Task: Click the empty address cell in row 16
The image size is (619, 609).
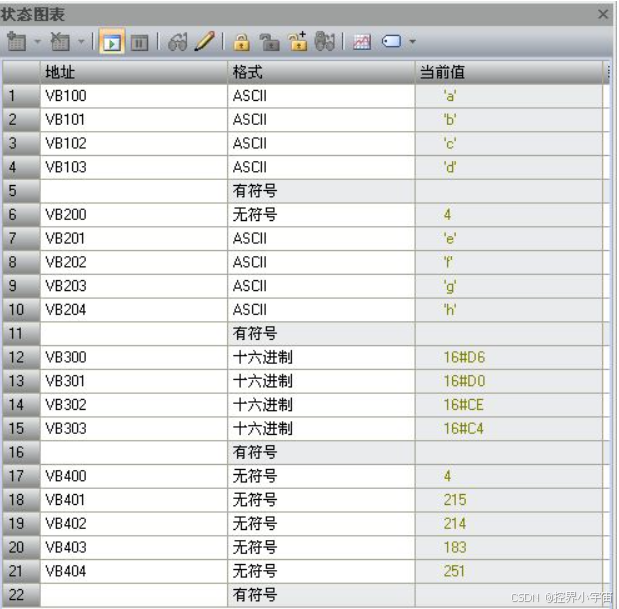Action: [134, 452]
